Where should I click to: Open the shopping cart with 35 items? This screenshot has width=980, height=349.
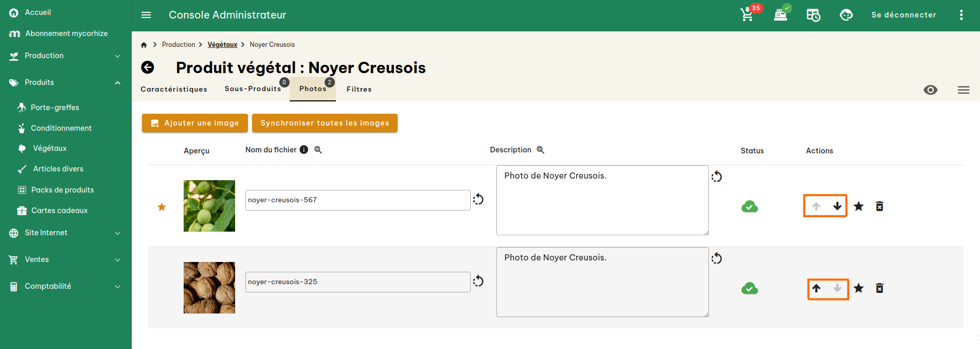[x=747, y=15]
